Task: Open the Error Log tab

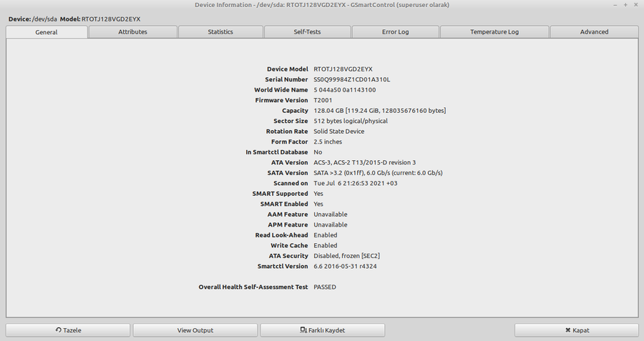Action: [x=395, y=31]
